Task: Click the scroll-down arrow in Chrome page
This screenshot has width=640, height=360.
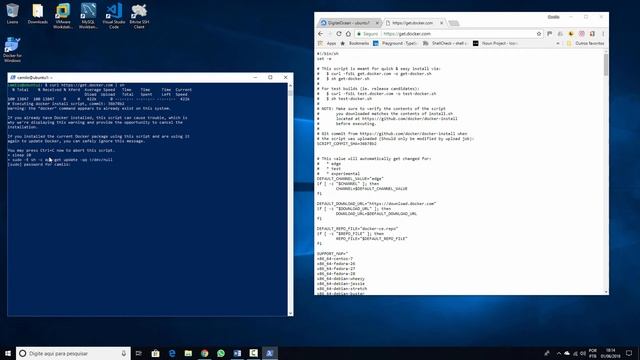Action: (x=606, y=292)
